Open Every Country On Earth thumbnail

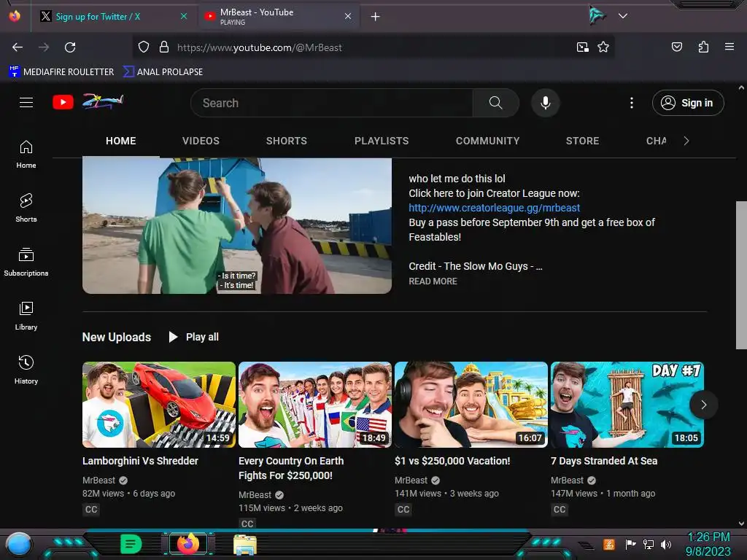tap(315, 405)
